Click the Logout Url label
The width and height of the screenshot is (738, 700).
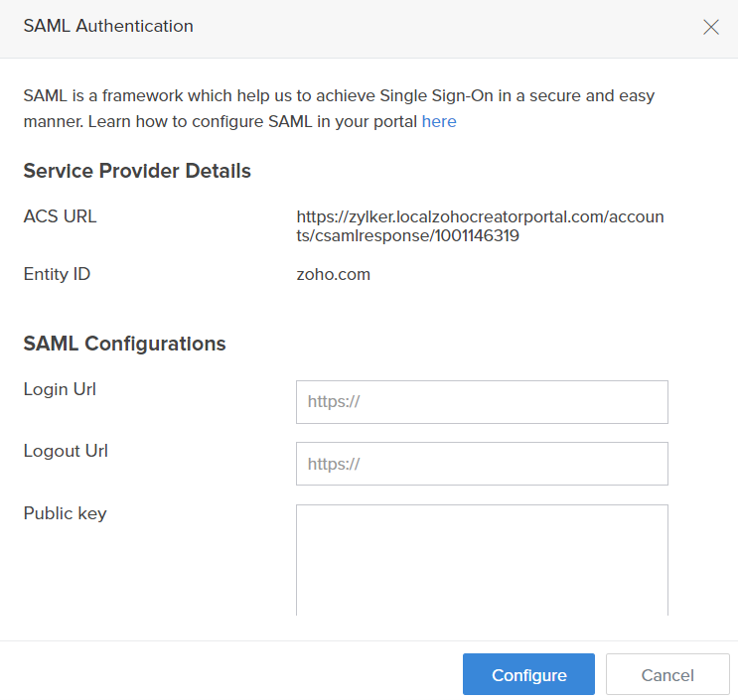point(66,451)
